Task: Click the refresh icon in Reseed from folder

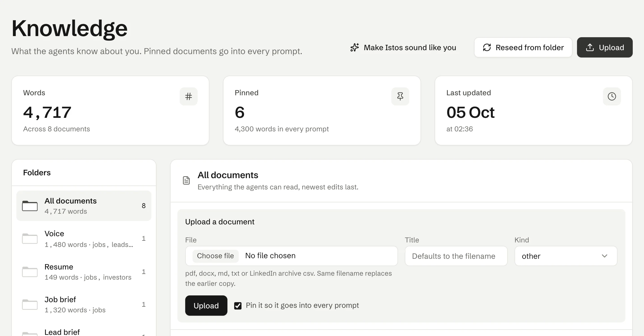Action: (x=487, y=47)
